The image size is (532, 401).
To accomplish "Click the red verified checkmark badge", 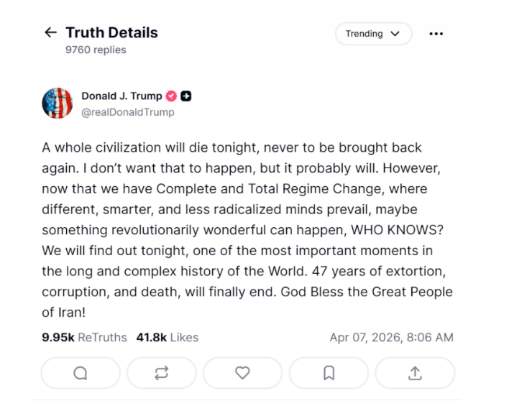I will [171, 96].
